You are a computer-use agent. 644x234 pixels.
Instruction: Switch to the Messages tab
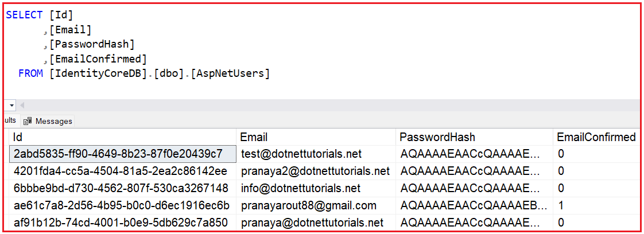48,121
